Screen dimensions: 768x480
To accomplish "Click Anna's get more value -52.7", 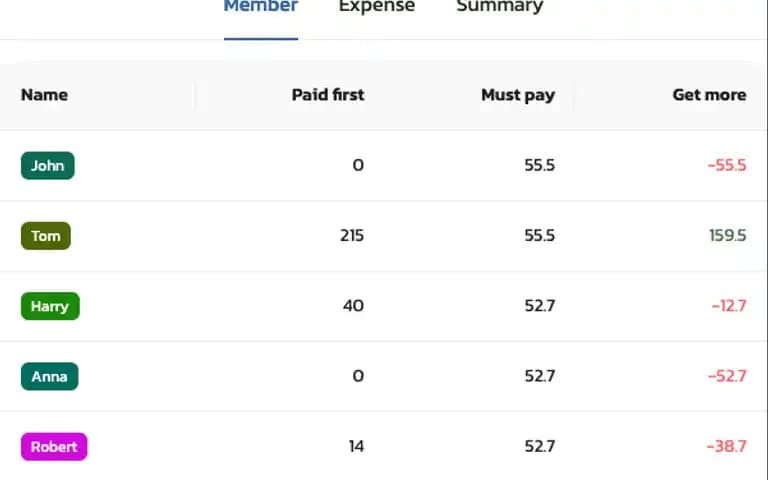I will tap(727, 376).
